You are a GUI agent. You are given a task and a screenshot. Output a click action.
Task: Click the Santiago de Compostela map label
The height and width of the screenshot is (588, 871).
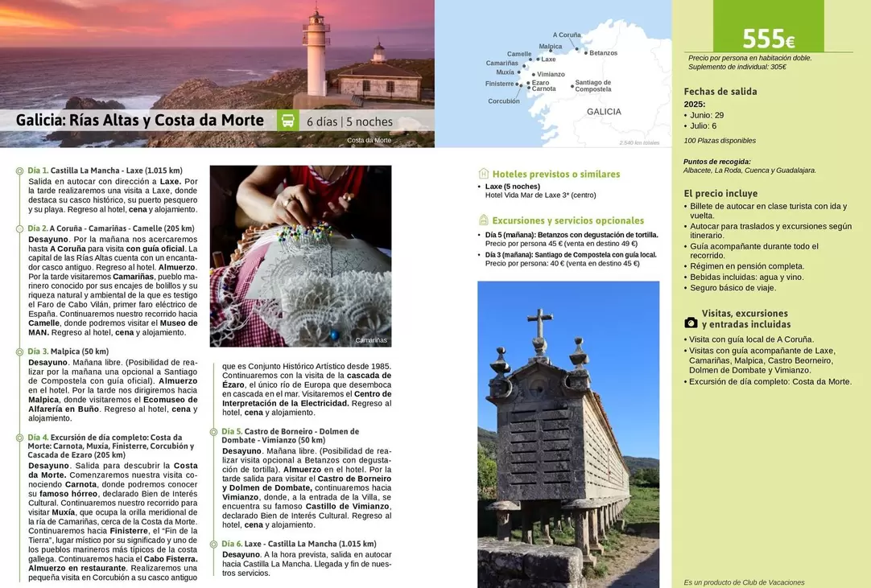click(x=592, y=85)
